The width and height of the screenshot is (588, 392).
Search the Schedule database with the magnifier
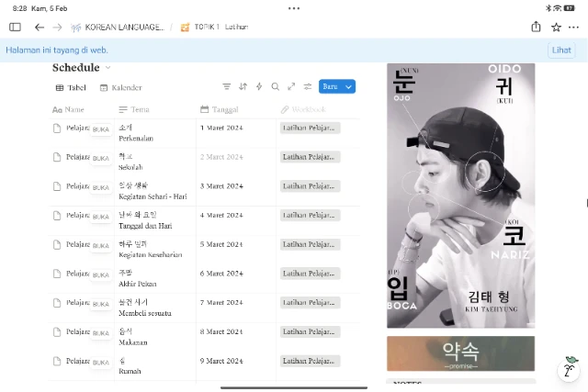click(275, 87)
